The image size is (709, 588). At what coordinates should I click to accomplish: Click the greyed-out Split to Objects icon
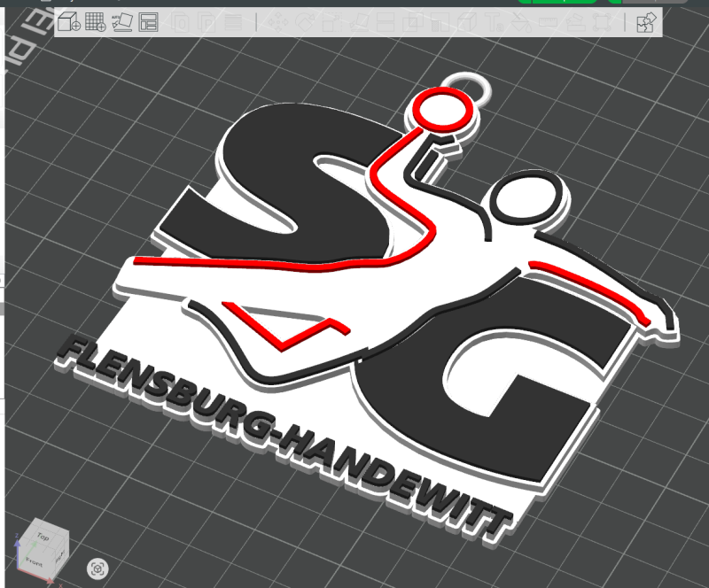[180, 22]
